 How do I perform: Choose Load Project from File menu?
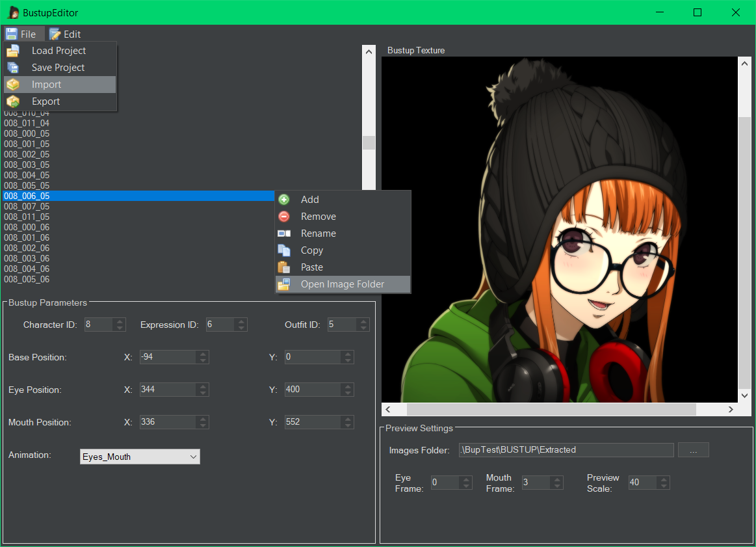pos(60,51)
